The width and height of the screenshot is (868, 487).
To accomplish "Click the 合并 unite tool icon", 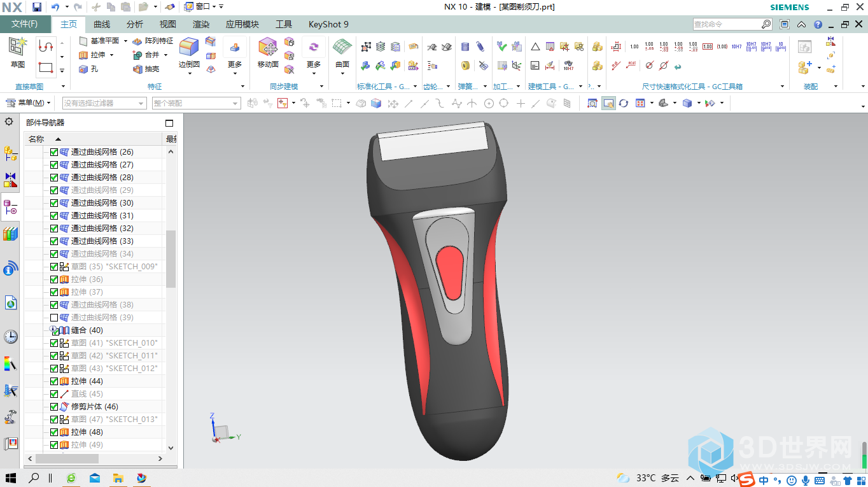I will (x=137, y=55).
